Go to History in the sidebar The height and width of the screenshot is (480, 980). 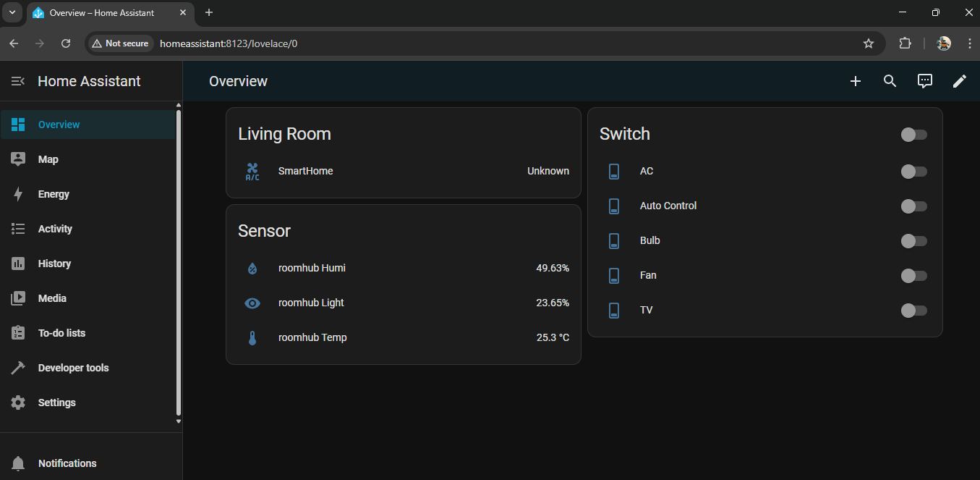(54, 264)
